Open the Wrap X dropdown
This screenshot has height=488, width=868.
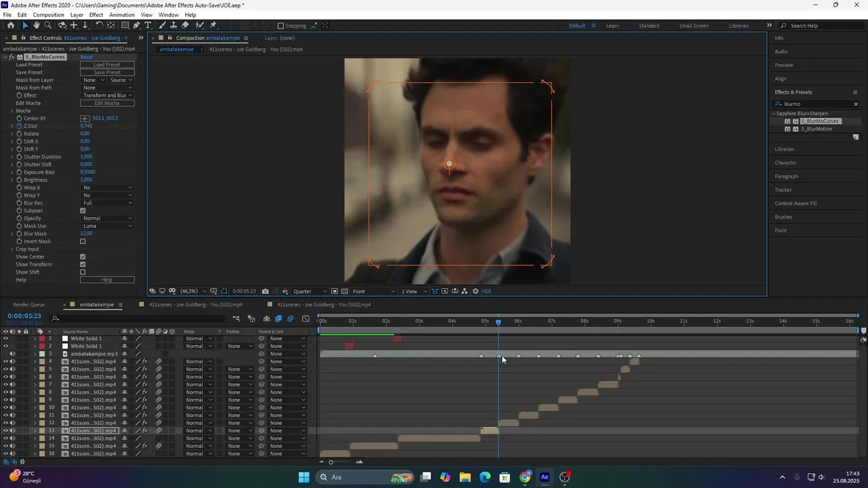pos(107,188)
